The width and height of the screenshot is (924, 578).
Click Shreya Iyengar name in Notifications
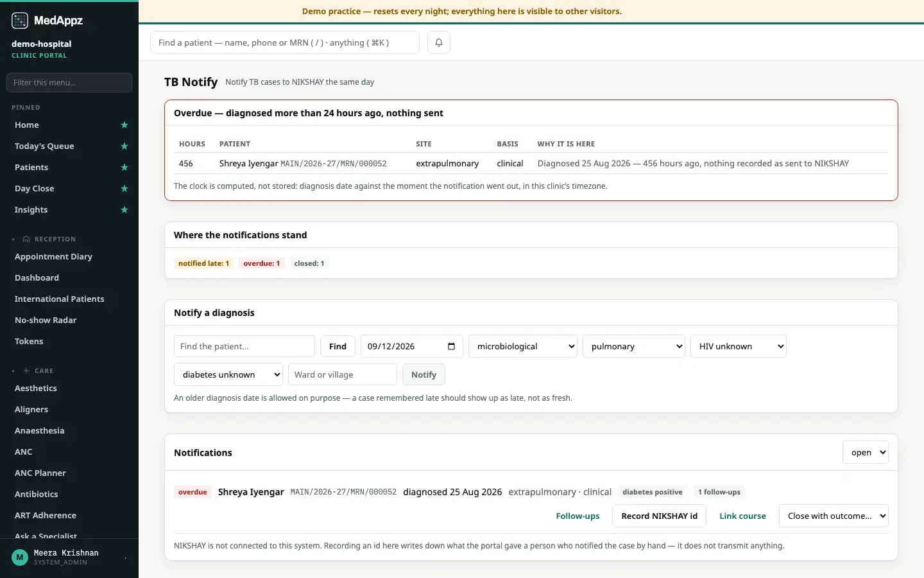point(251,492)
